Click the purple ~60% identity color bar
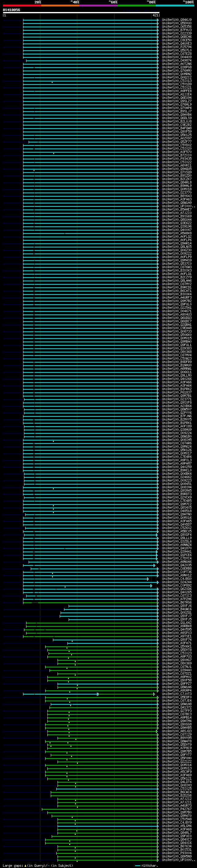197x868 pixels. [x=99, y=6]
